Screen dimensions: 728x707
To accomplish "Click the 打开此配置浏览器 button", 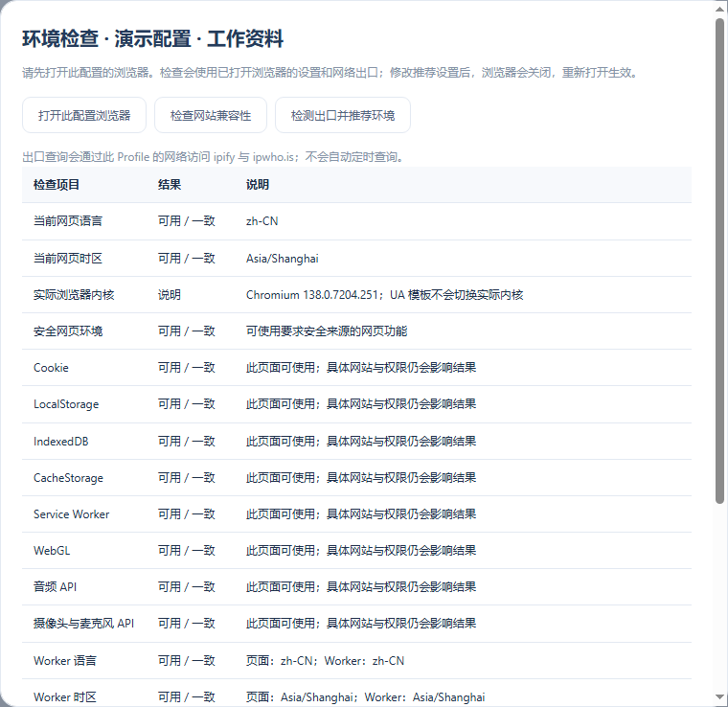I will point(84,115).
